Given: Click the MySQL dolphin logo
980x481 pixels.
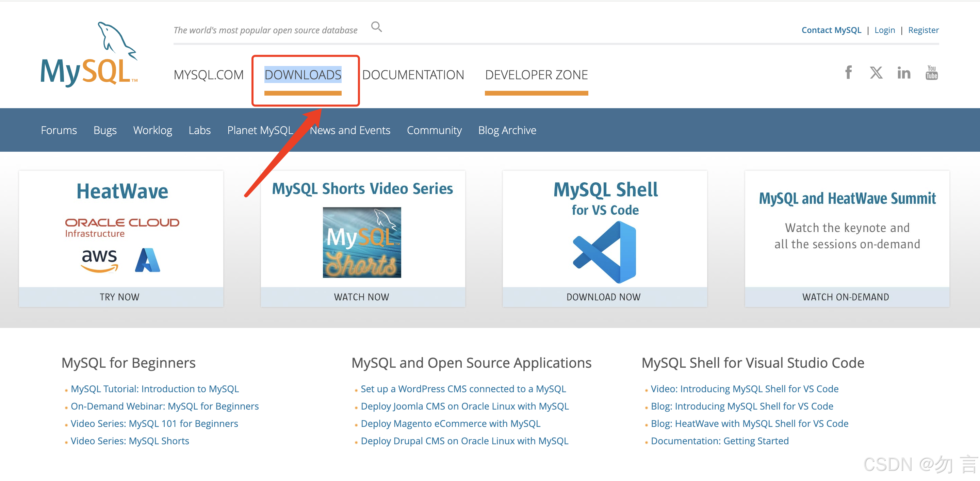Looking at the screenshot, I should click(x=89, y=54).
